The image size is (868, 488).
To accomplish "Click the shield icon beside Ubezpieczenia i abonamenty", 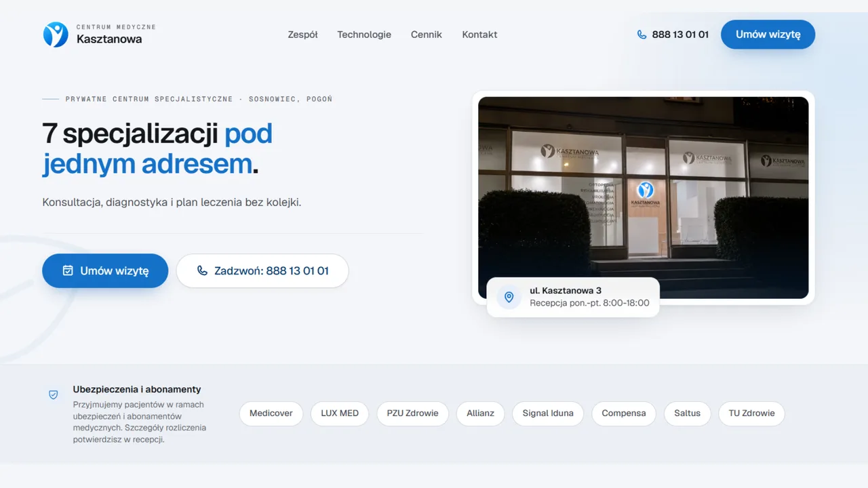I will coord(54,394).
